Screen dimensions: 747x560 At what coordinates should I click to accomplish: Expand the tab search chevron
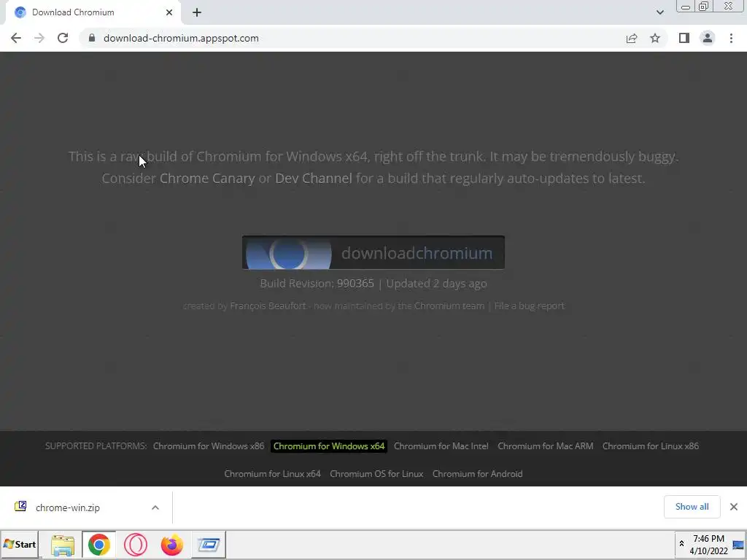[x=659, y=12]
